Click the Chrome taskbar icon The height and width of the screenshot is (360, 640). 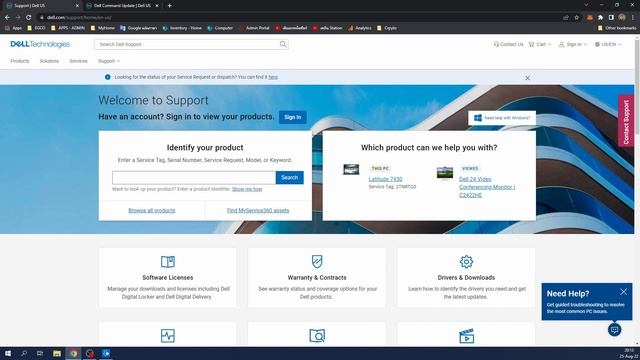(73, 353)
